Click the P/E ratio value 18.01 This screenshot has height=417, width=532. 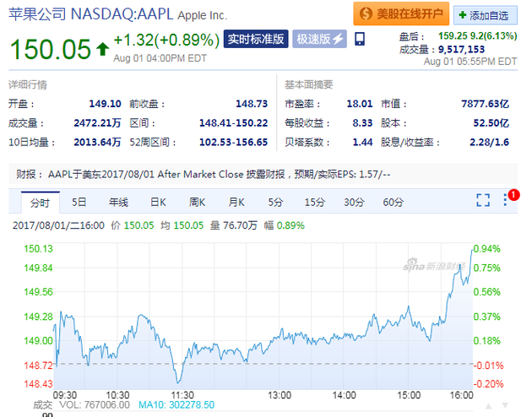pos(359,104)
